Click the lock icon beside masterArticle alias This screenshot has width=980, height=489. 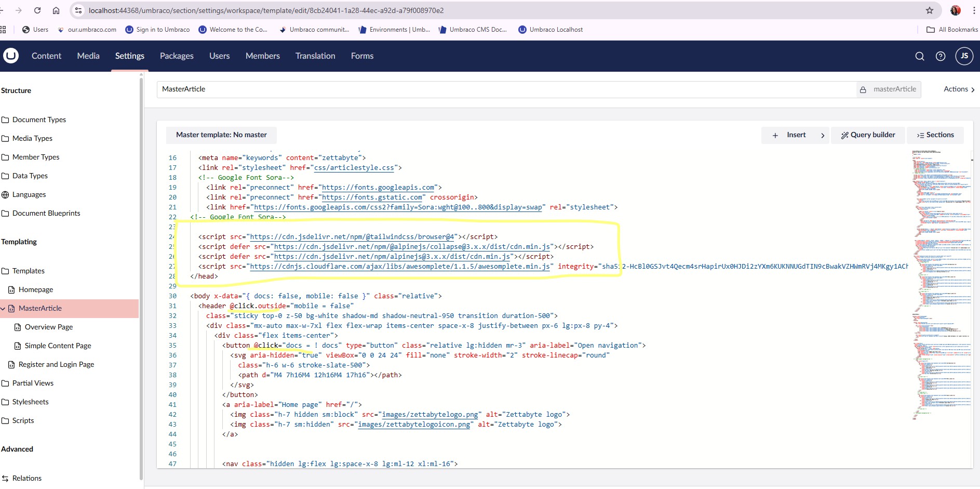863,89
